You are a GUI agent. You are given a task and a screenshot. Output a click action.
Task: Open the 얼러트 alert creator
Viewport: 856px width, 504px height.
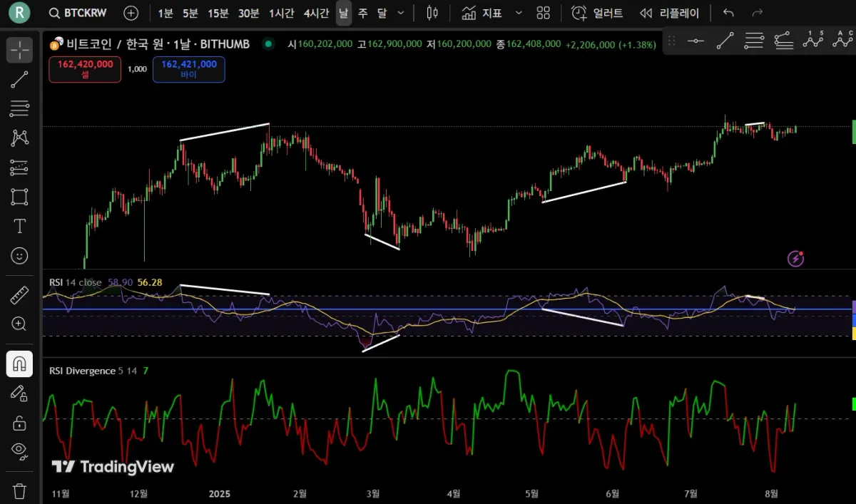tap(598, 13)
